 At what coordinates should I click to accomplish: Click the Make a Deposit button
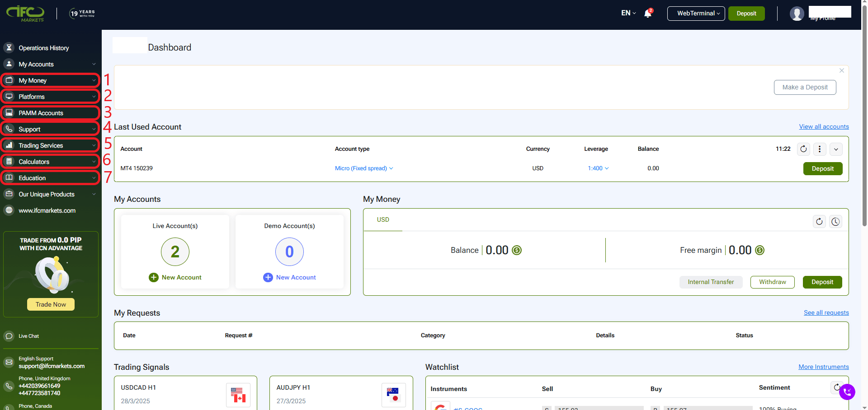click(805, 87)
